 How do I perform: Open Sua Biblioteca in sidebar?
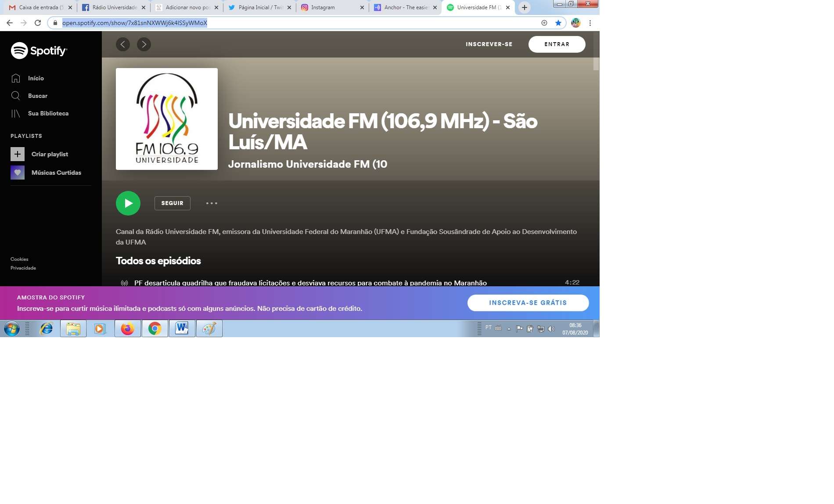(48, 113)
